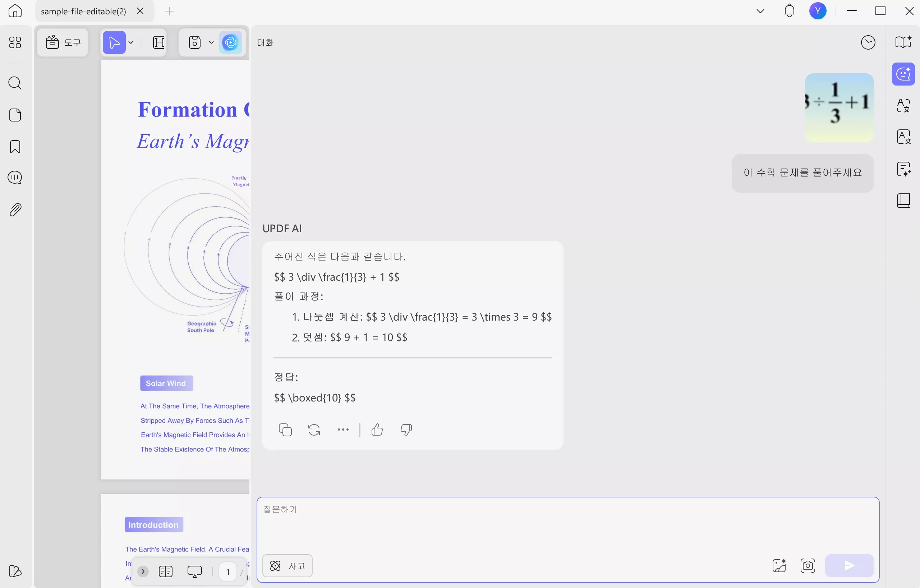Open the search panel in left sidebar

(15, 83)
